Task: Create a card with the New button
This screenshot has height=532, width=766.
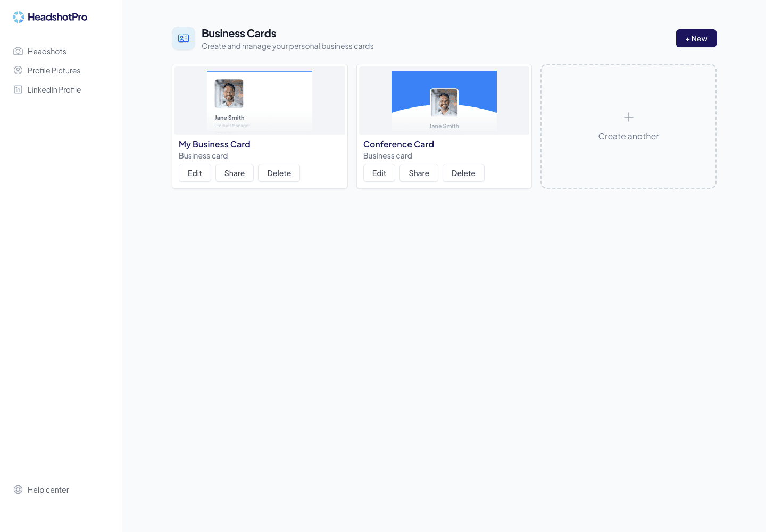Action: pyautogui.click(x=696, y=38)
